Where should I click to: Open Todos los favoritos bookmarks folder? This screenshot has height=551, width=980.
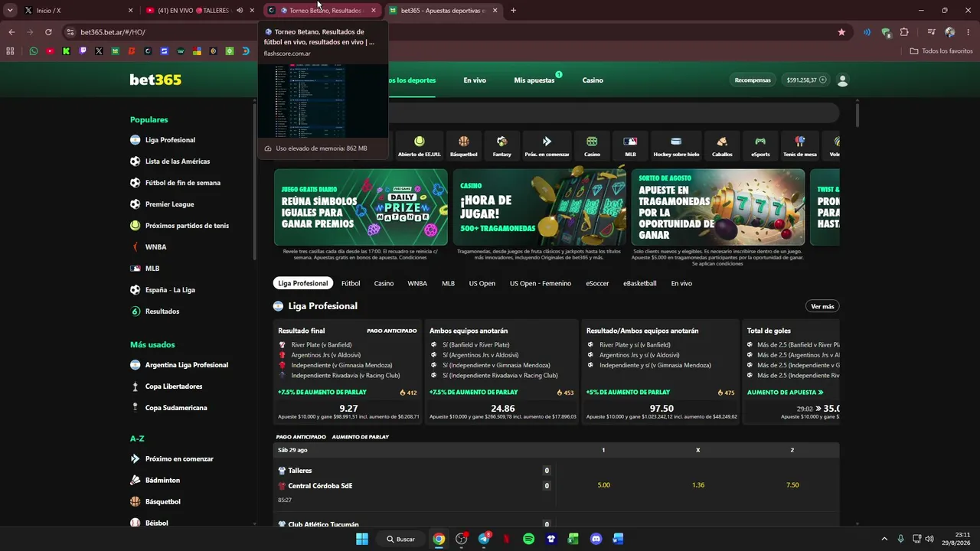tap(941, 51)
